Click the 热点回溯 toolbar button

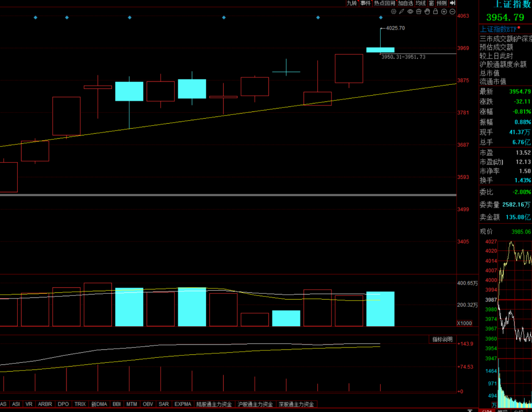[x=384, y=3]
